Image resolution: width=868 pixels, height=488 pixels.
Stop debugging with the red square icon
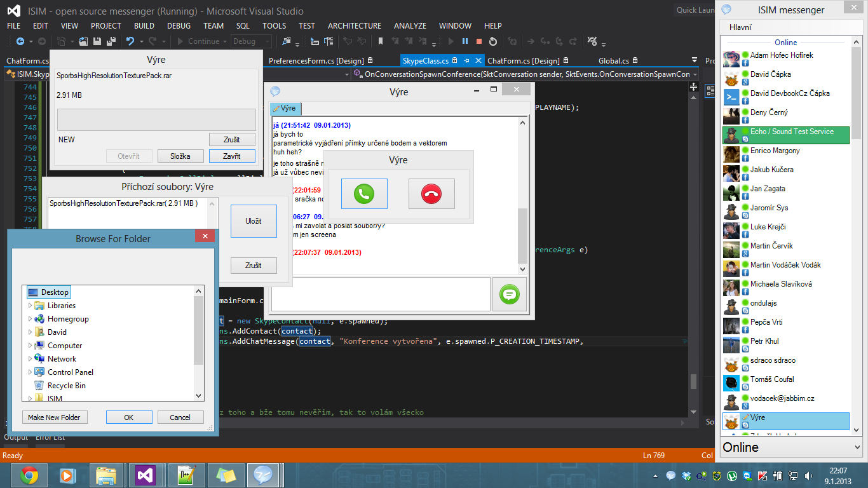tap(478, 41)
